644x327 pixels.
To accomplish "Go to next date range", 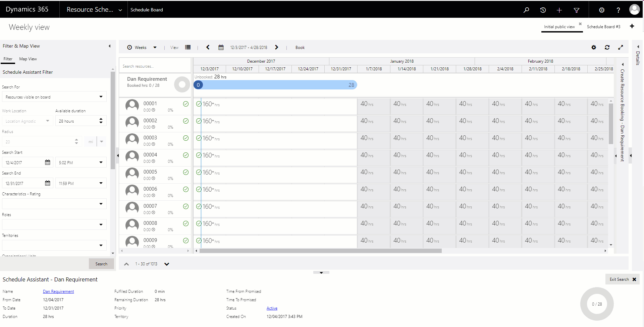I will click(x=277, y=48).
